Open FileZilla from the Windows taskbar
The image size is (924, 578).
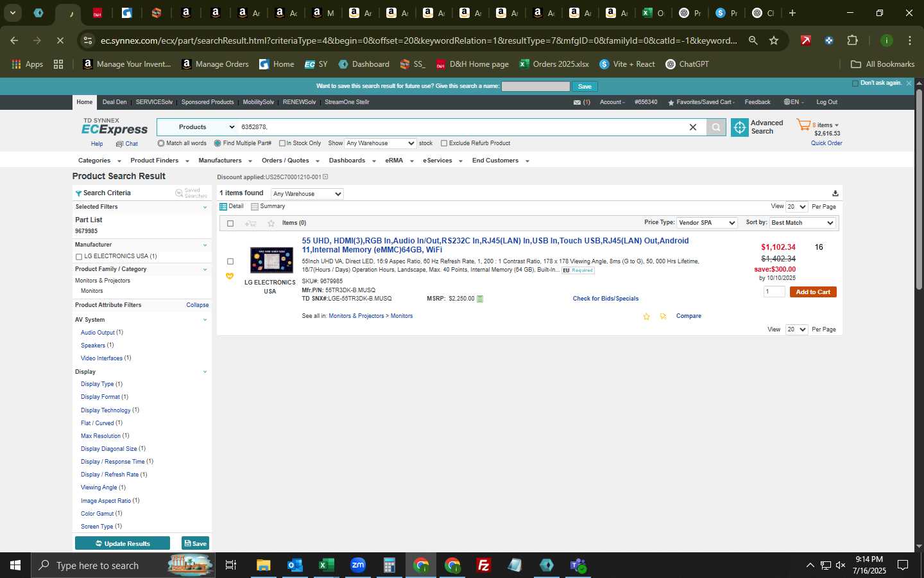[x=484, y=565]
